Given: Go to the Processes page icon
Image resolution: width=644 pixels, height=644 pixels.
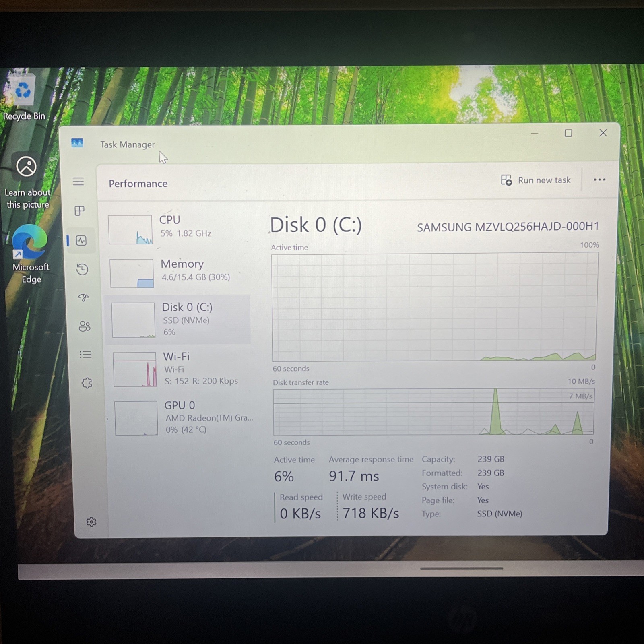Looking at the screenshot, I should (x=80, y=211).
